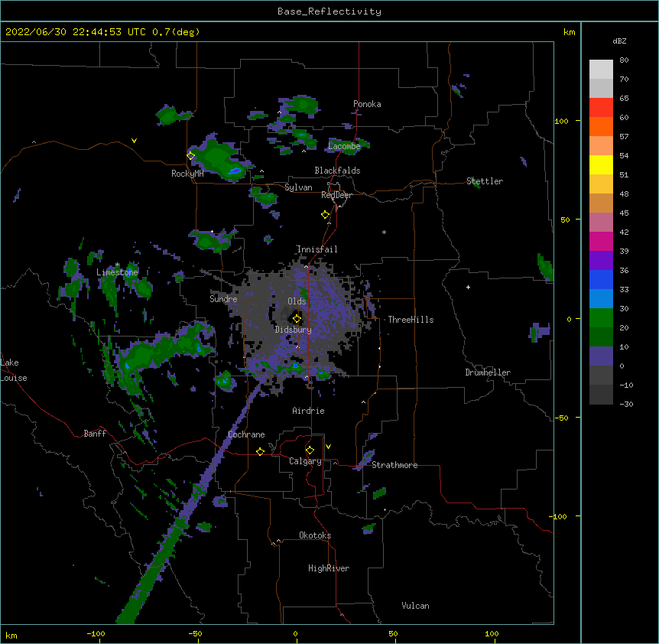Click the Airdrie city label
This screenshot has width=659, height=644.
click(x=308, y=411)
